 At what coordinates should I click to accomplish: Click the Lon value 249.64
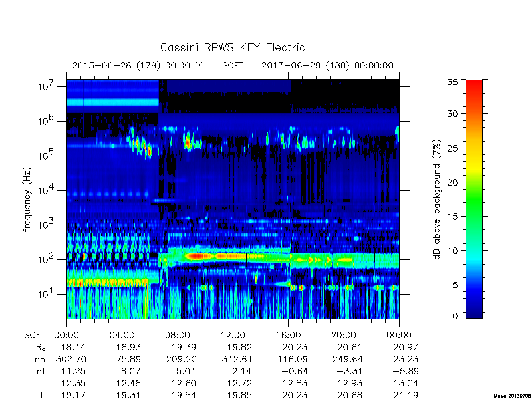click(x=347, y=359)
